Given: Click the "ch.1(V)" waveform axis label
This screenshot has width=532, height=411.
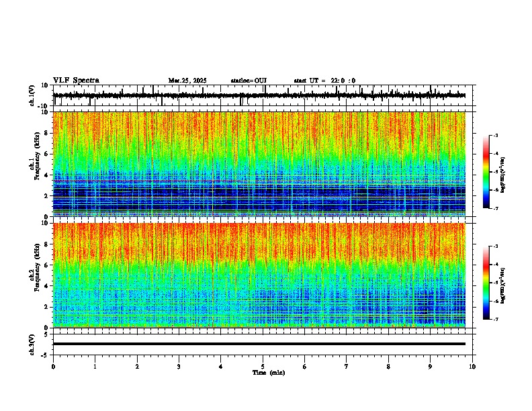Looking at the screenshot, I should tap(32, 95).
